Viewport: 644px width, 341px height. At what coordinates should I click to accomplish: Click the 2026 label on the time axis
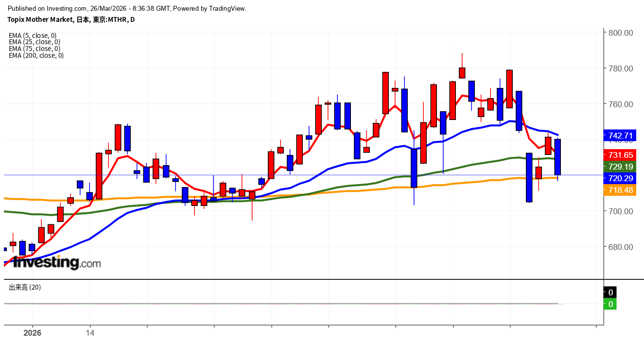pyautogui.click(x=33, y=333)
